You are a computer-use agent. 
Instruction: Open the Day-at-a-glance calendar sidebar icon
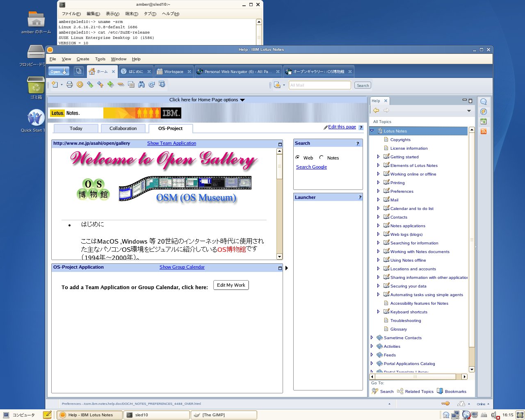[x=484, y=121]
